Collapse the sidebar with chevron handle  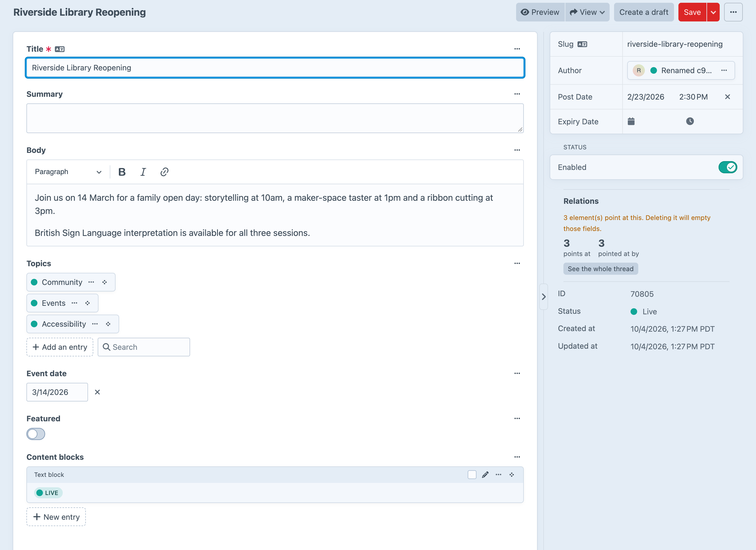[544, 296]
